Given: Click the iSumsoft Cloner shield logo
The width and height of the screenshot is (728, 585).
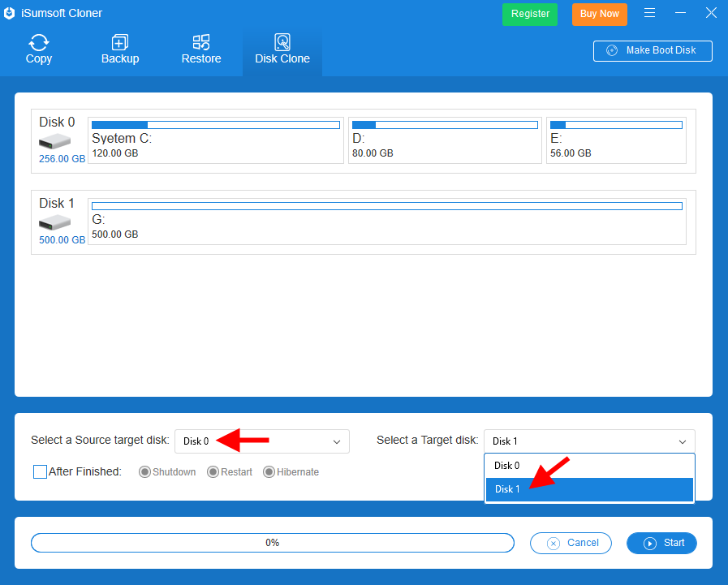Looking at the screenshot, I should coord(9,14).
